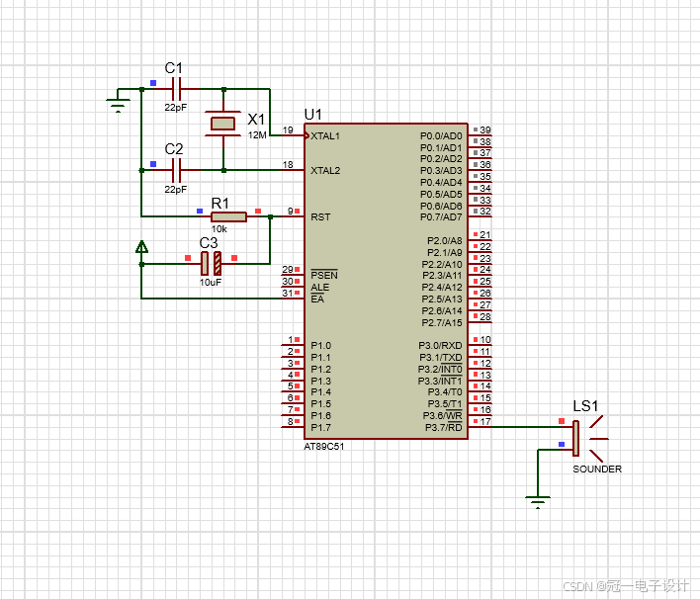Click the P2.0/A8 pin label
700x599 pixels.
point(444,240)
